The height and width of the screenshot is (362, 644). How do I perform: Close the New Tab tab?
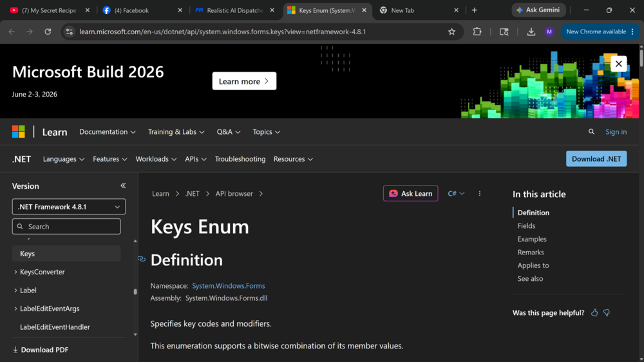coord(456,10)
